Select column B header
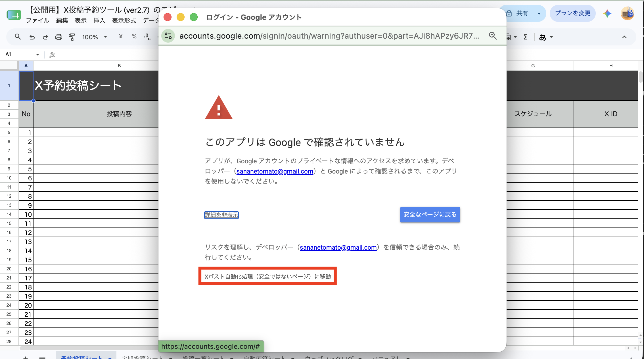644x359 pixels. click(119, 66)
